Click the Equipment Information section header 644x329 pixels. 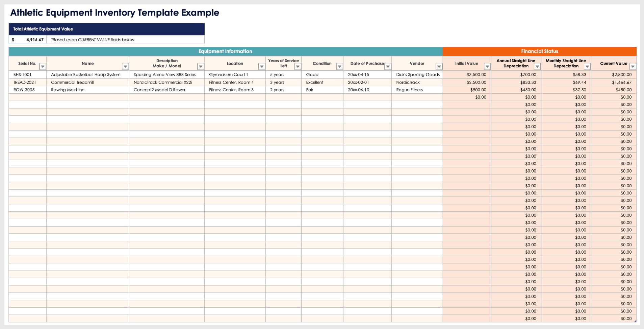(225, 51)
